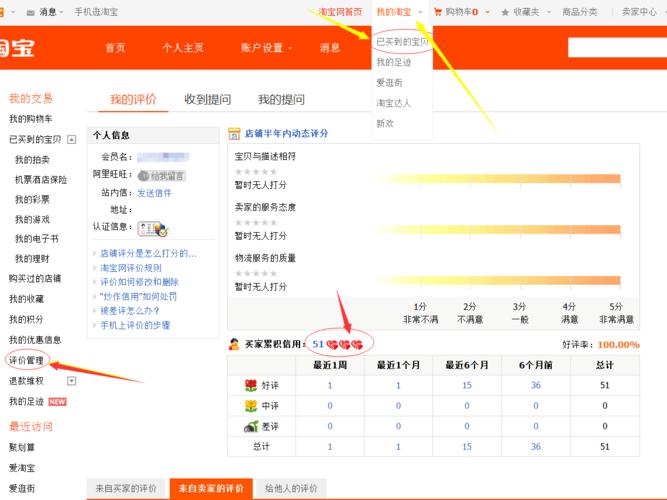
Task: Switch to the 我的提问 tab
Action: tap(282, 100)
